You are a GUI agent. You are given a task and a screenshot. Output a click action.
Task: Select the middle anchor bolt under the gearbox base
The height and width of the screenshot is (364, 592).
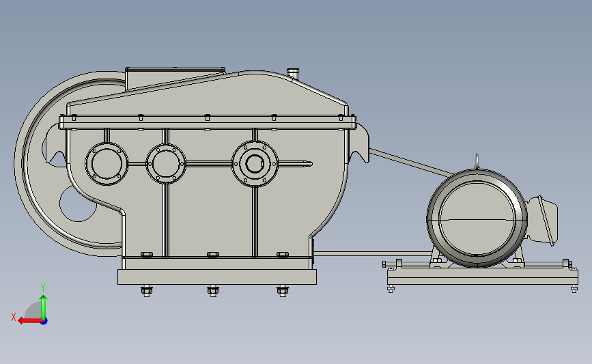(213, 291)
